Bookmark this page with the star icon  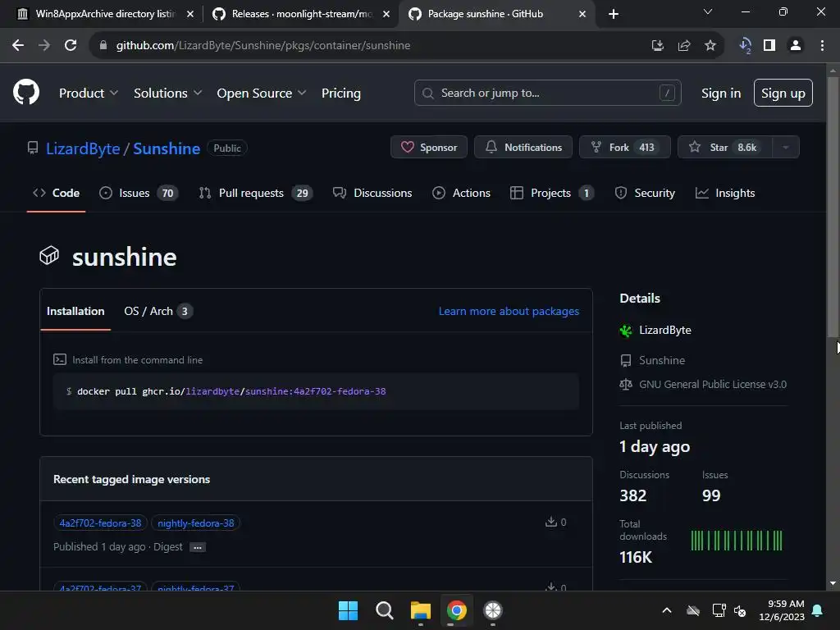[710, 46]
